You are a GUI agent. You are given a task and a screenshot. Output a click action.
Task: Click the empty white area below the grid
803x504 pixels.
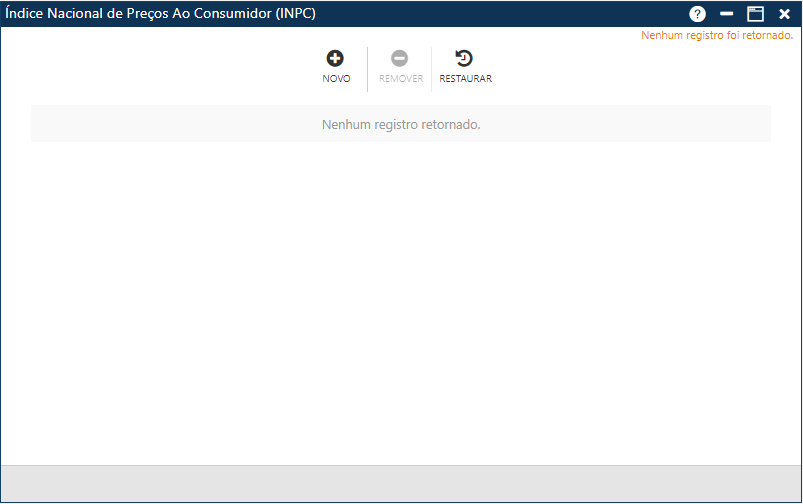(x=401, y=300)
